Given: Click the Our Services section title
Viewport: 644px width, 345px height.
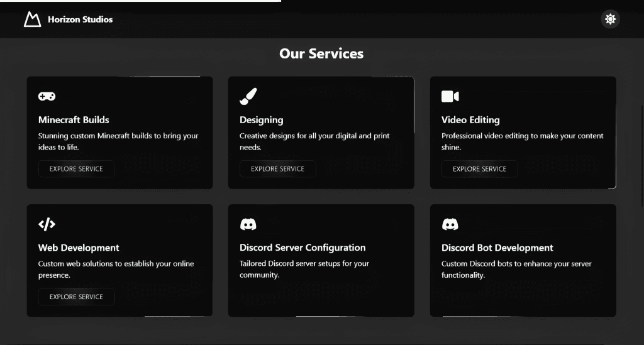Looking at the screenshot, I should pyautogui.click(x=321, y=53).
